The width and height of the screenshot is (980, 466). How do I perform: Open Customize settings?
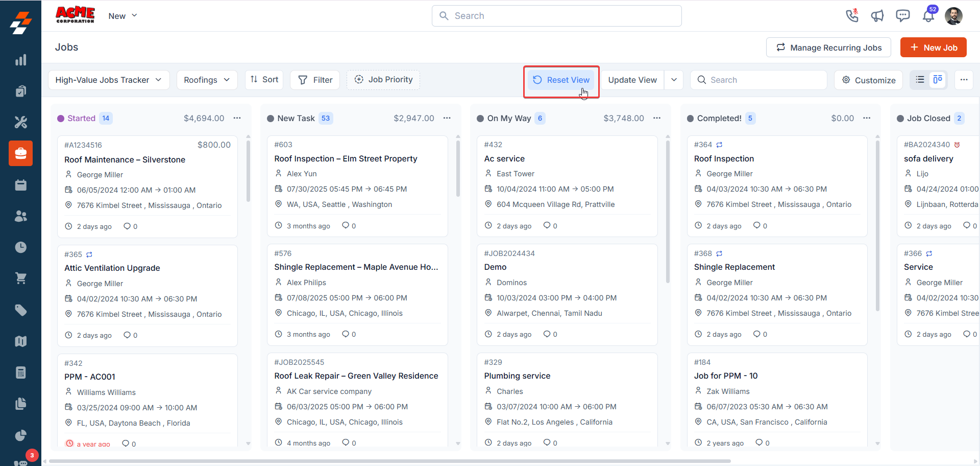pos(868,80)
